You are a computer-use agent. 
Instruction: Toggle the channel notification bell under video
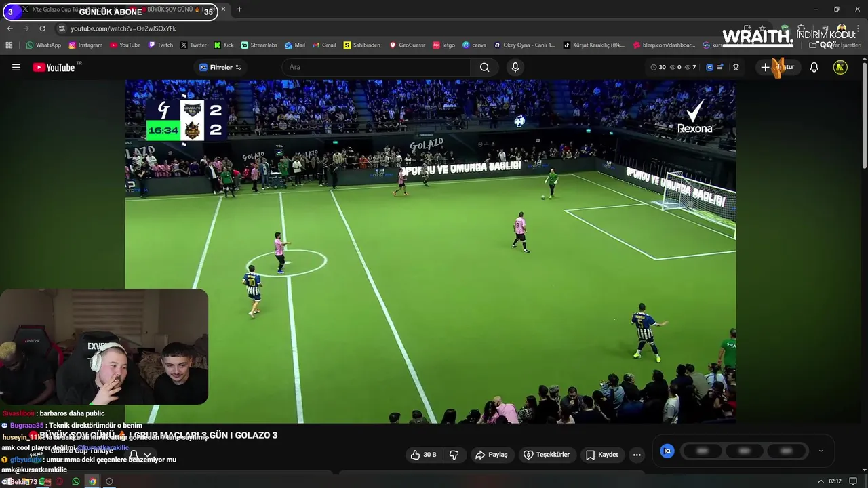134,455
